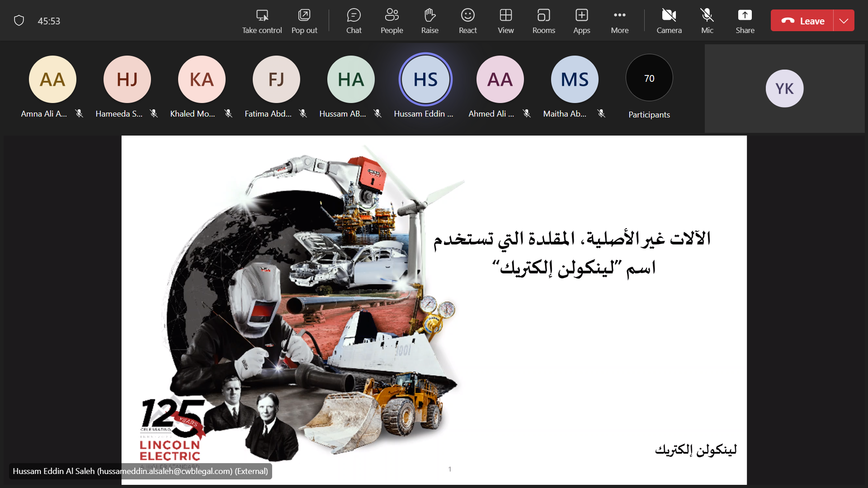Image resolution: width=868 pixels, height=488 pixels.
Task: Open the More actions menu
Action: pyautogui.click(x=619, y=21)
